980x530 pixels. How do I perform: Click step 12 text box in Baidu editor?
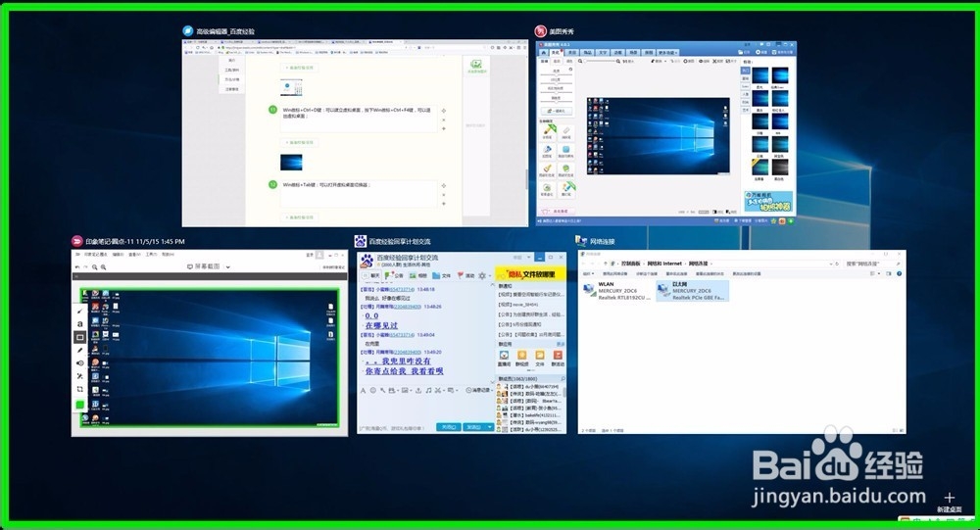pyautogui.click(x=358, y=194)
